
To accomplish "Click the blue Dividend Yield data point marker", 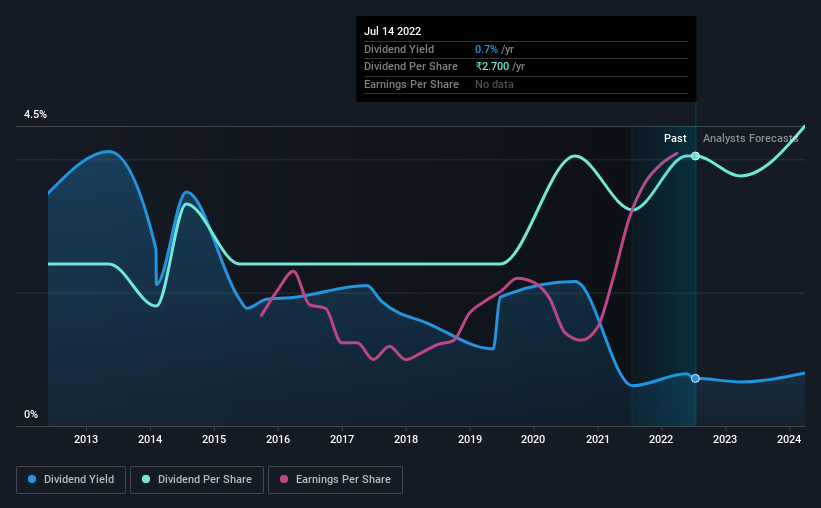I will point(695,378).
